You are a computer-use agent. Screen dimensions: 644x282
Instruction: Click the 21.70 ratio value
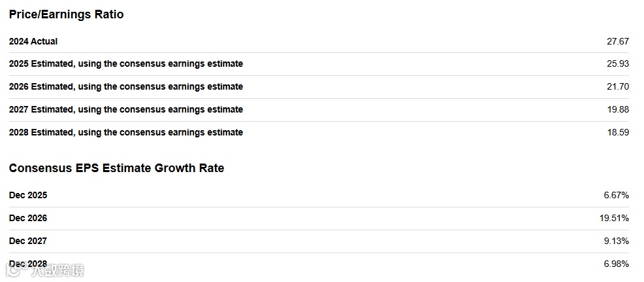point(617,86)
